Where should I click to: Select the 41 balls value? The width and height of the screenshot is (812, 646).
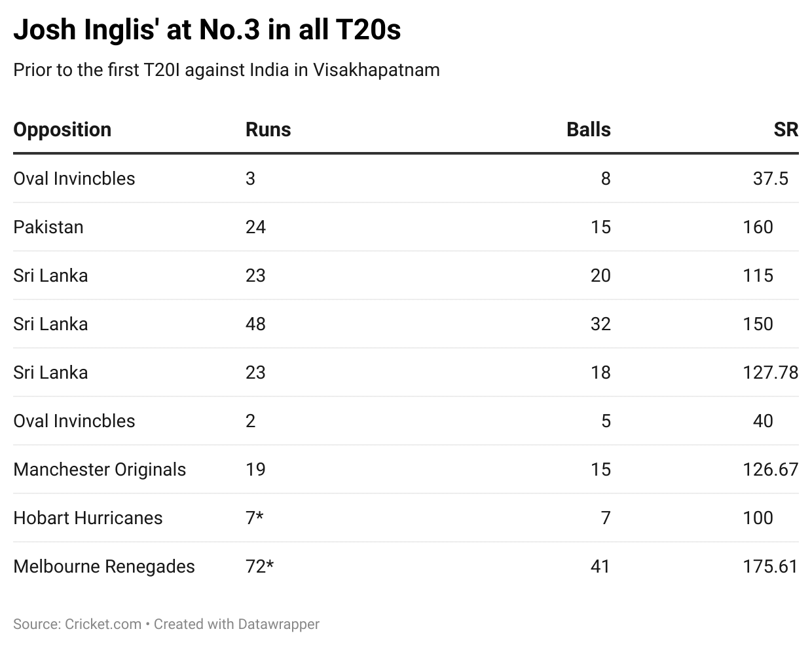point(600,566)
